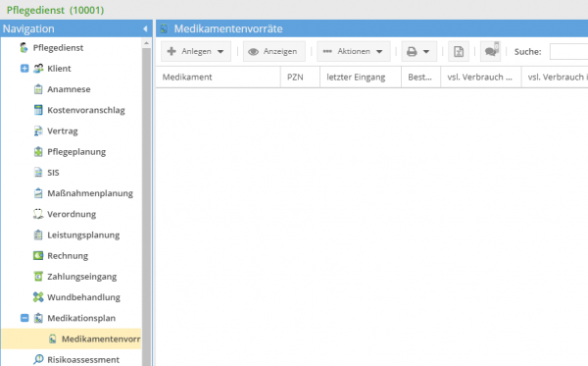Screen dimensions: 588x366
Task: Click the Klient people icon
Action: (38, 69)
